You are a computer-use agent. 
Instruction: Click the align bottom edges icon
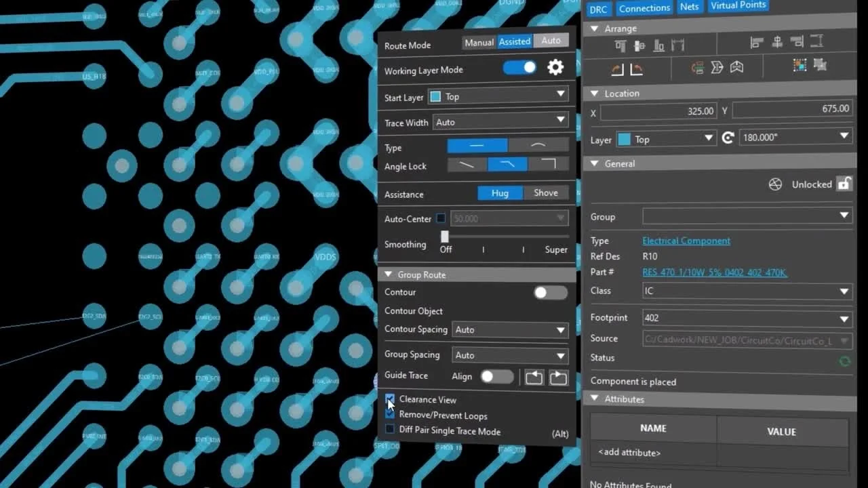pyautogui.click(x=658, y=45)
